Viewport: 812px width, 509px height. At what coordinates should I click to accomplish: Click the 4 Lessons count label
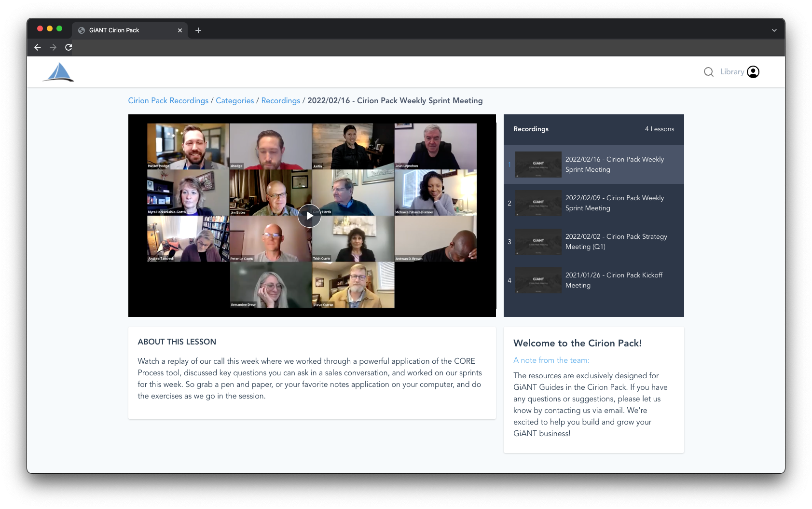click(x=660, y=129)
